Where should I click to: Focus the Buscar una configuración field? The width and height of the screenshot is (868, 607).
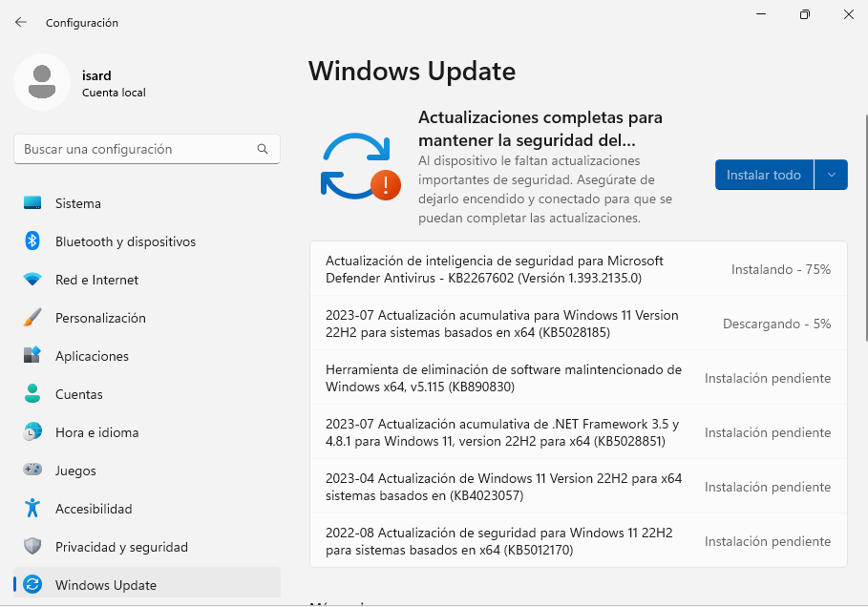click(x=134, y=150)
